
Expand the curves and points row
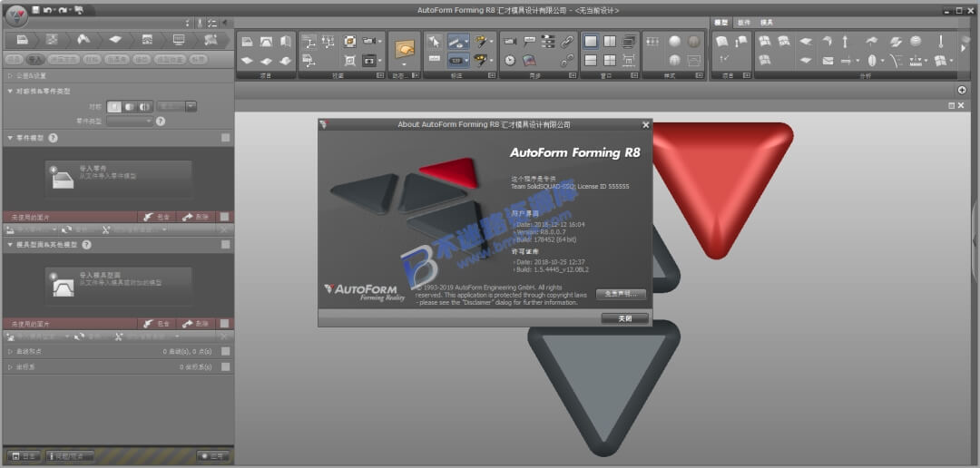(x=10, y=352)
